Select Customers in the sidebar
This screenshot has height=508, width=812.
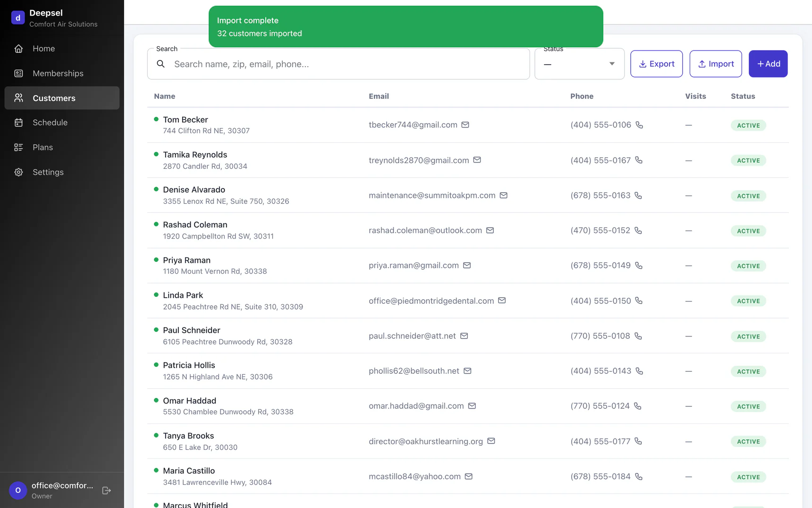[x=62, y=98]
